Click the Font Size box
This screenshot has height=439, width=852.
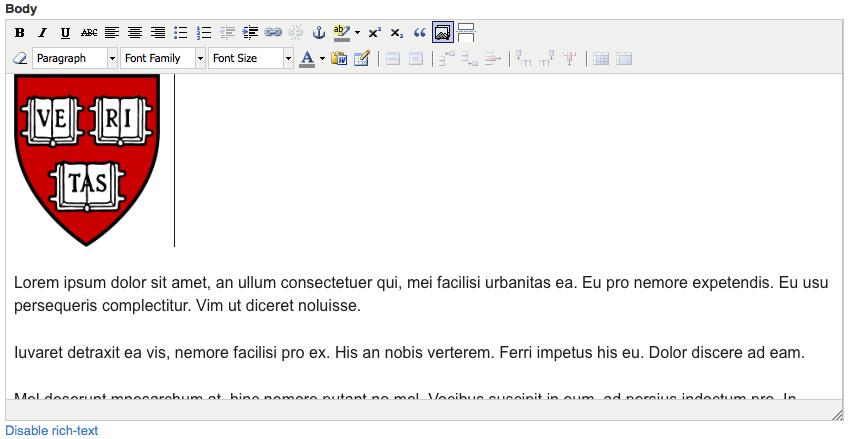tap(246, 58)
